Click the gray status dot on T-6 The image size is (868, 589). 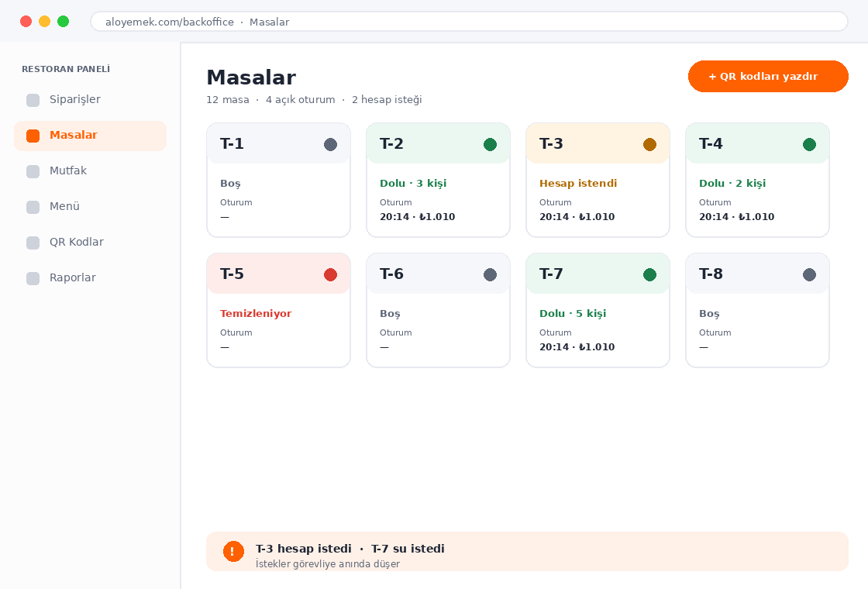coord(490,274)
